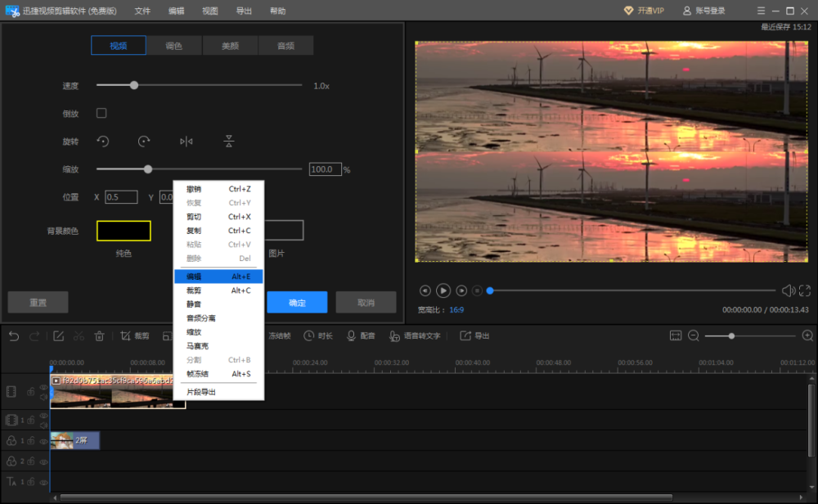Open the 文件 menu

pos(142,11)
